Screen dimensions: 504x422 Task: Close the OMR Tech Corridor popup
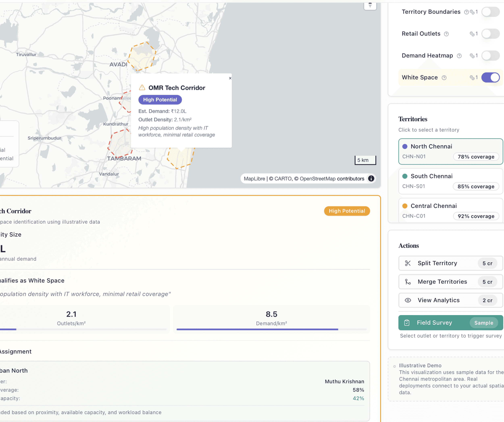click(230, 78)
